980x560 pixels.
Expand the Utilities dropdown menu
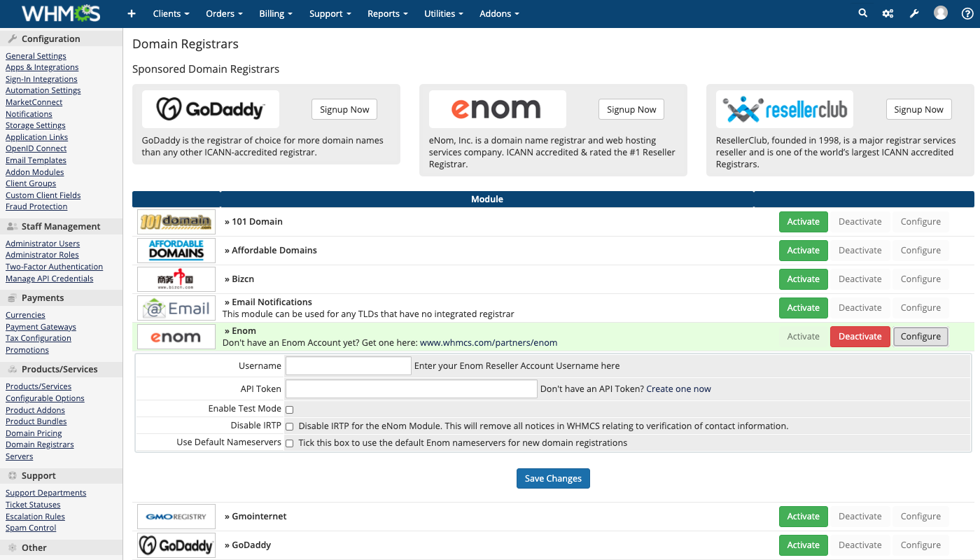point(444,13)
